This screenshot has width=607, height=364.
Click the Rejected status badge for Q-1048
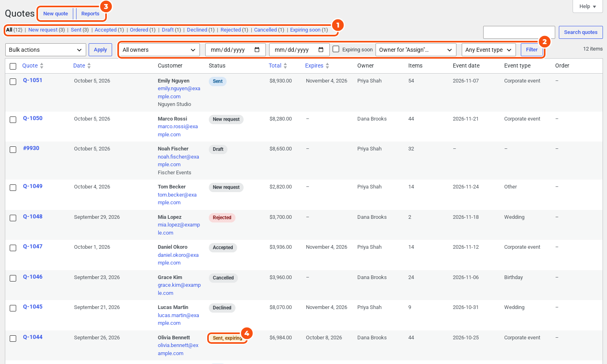click(x=222, y=218)
